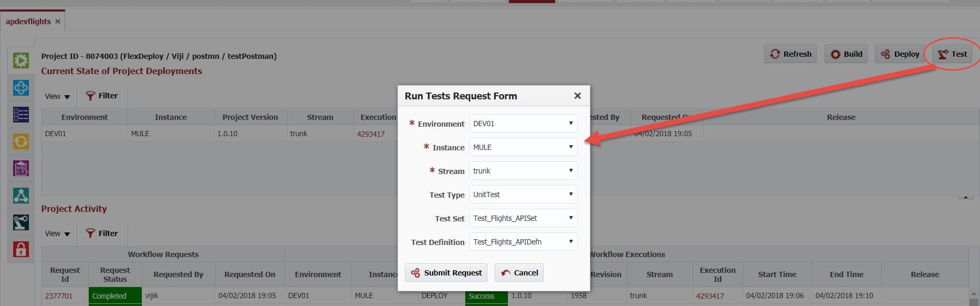Viewport: 980px width, 306px height.
Task: Click the yellow sync arrows sidebar icon
Action: pyautogui.click(x=21, y=141)
